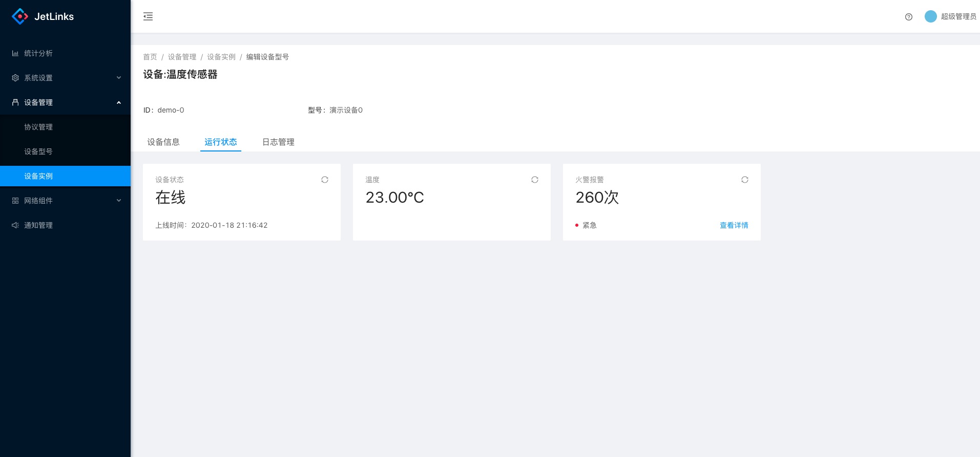Click the 设备管理 breadcrumb link
The image size is (980, 457).
[182, 57]
